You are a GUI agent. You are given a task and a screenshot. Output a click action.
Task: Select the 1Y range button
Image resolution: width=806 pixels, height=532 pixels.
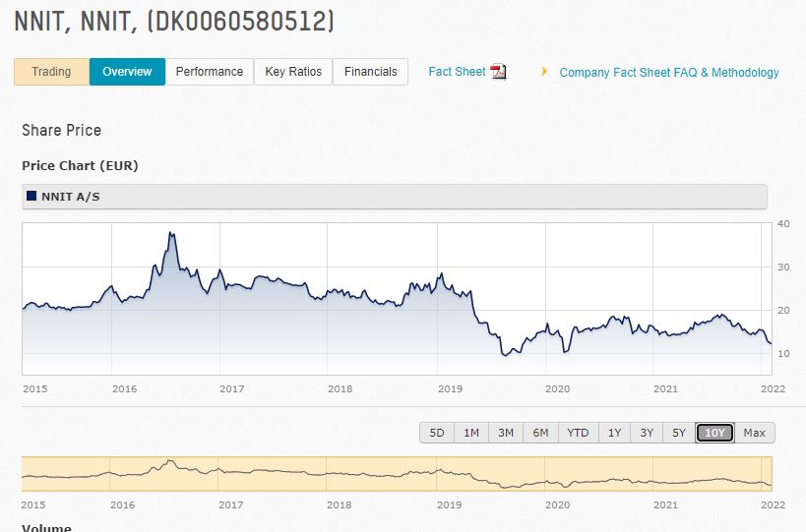pyautogui.click(x=615, y=433)
